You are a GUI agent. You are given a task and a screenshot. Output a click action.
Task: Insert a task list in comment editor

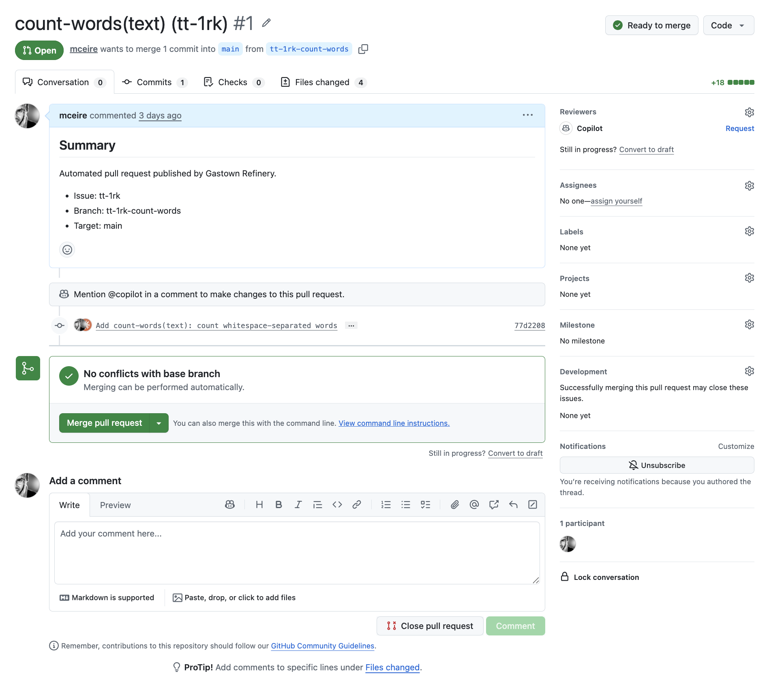[x=425, y=504]
